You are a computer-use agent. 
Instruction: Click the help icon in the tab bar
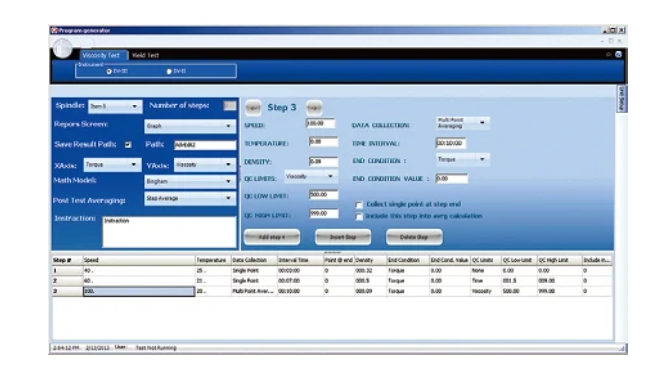coord(618,55)
